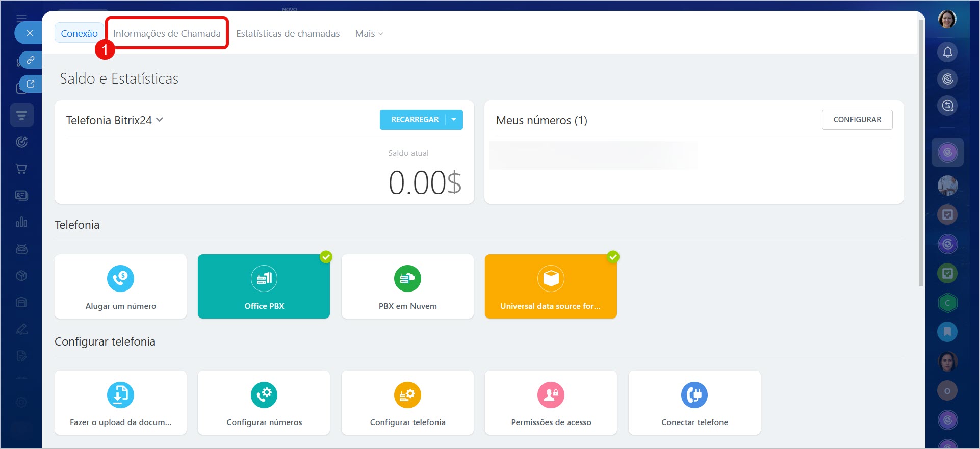Viewport: 980px width, 449px height.
Task: Open Configurar números settings
Action: (264, 403)
